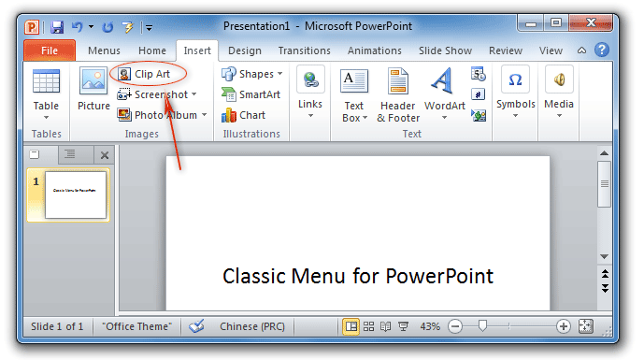Screen dimensions: 644x360
Task: Click the Symbols omega icon
Action: click(x=515, y=79)
